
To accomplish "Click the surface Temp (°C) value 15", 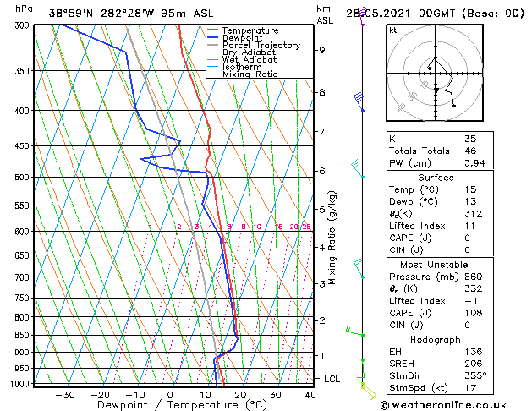I will coord(470,189).
